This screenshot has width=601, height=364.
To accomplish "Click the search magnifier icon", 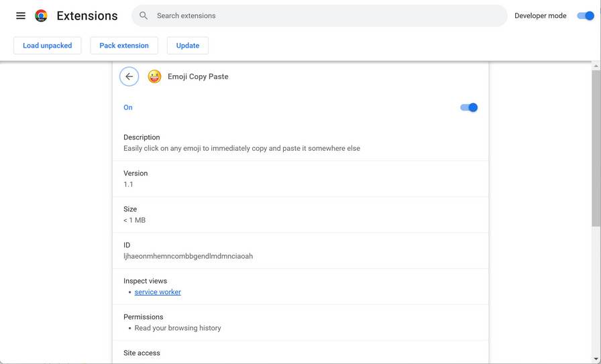I will click(144, 15).
